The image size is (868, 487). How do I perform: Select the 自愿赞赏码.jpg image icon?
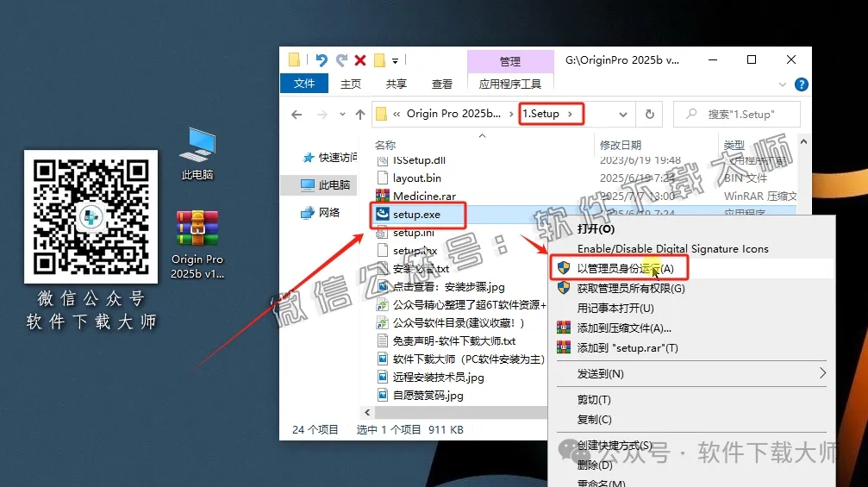pos(383,395)
